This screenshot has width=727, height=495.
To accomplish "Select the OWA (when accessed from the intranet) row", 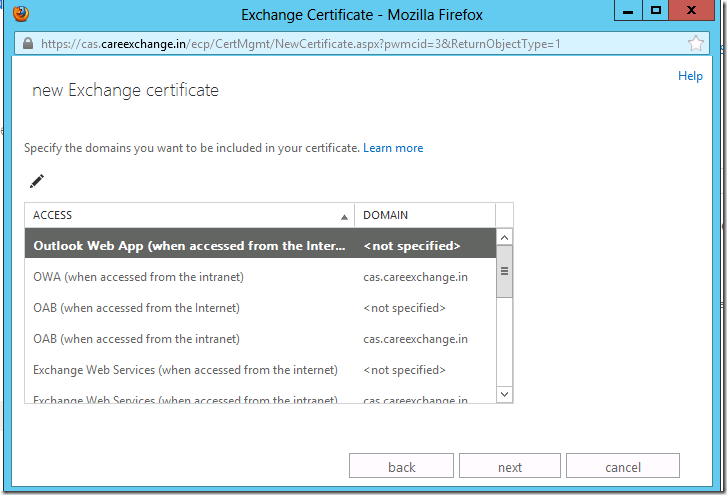I will tap(260, 277).
